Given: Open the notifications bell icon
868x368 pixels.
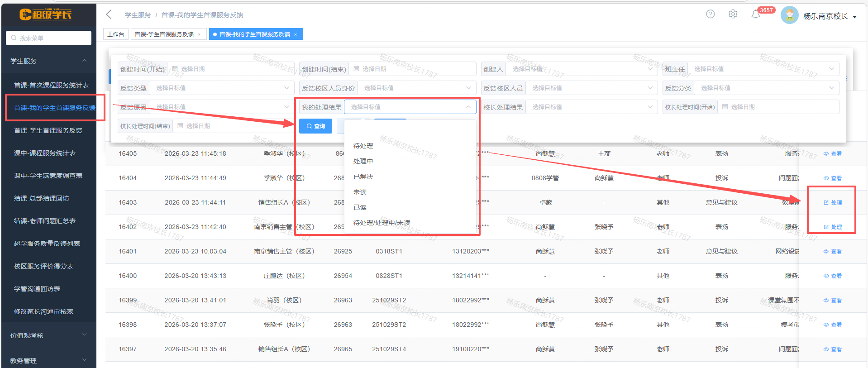Looking at the screenshot, I should [755, 15].
